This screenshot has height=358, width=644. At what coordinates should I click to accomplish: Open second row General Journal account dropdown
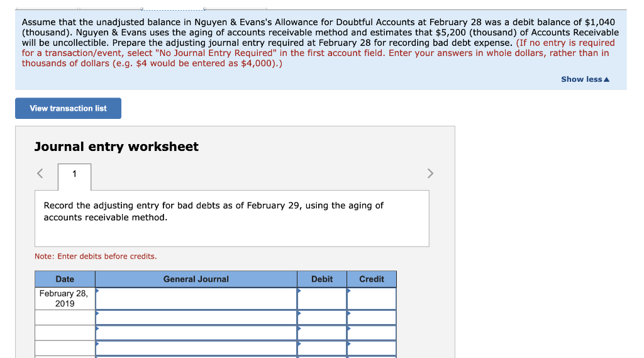pos(196,318)
